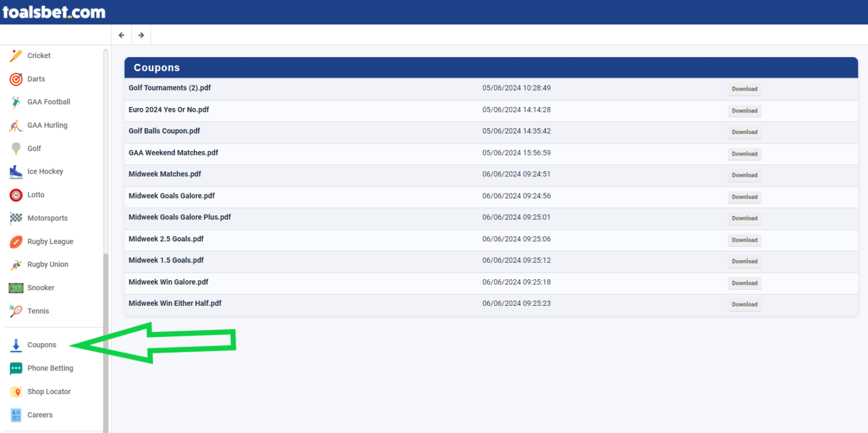Open the Golf ball icon
This screenshot has height=433, width=868.
click(16, 149)
